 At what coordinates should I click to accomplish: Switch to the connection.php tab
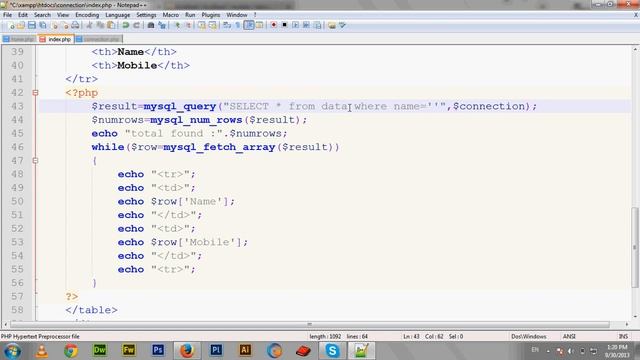pos(98,39)
